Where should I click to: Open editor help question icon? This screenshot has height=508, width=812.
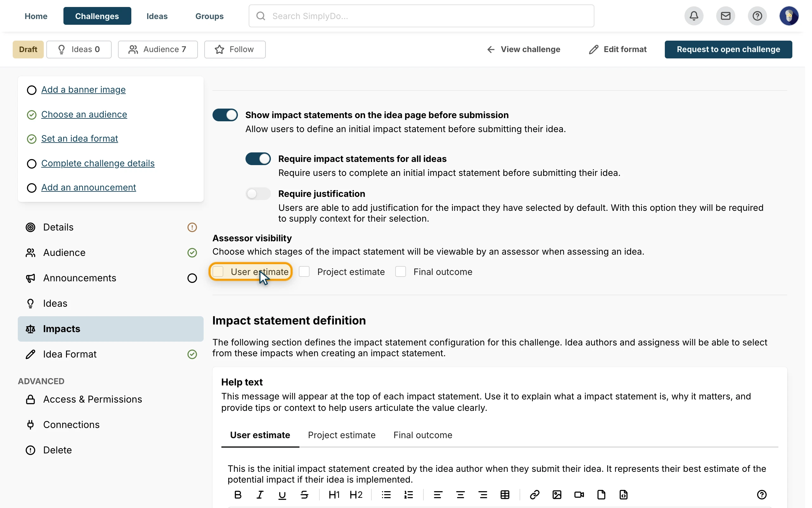762,495
